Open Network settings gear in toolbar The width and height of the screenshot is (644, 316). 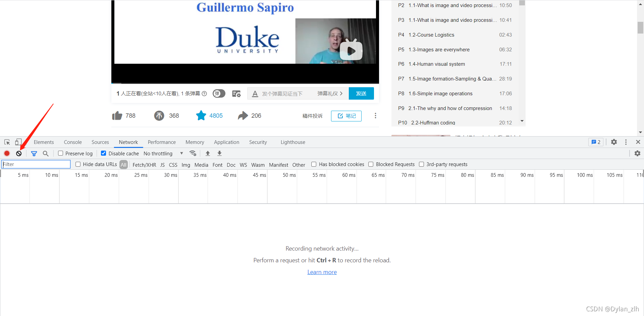(x=637, y=153)
